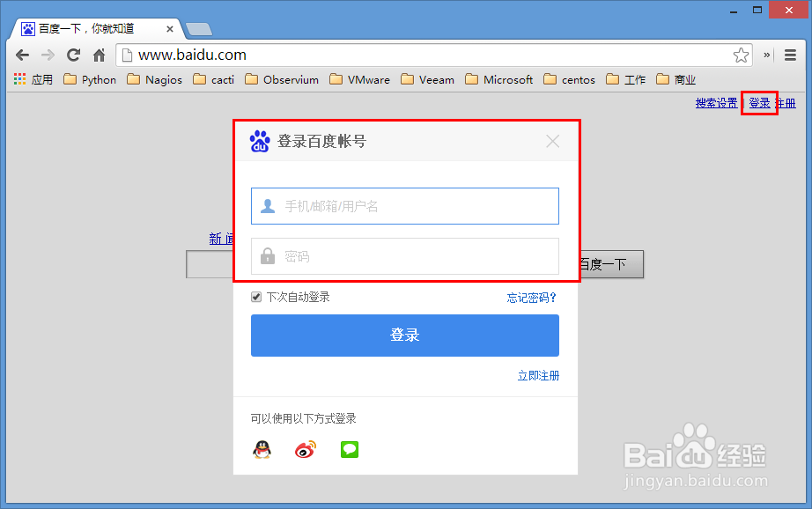Image resolution: width=812 pixels, height=509 pixels.
Task: Click the blue 登录 button
Action: pos(405,335)
